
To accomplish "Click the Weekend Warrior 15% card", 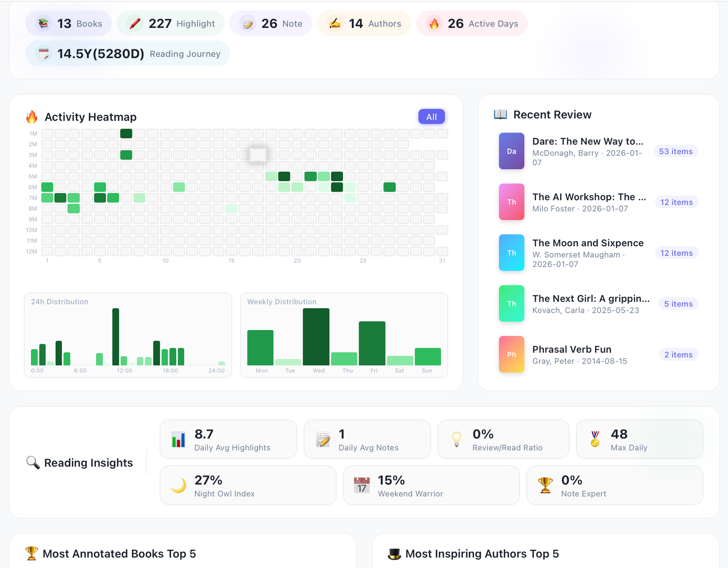I will tap(431, 485).
